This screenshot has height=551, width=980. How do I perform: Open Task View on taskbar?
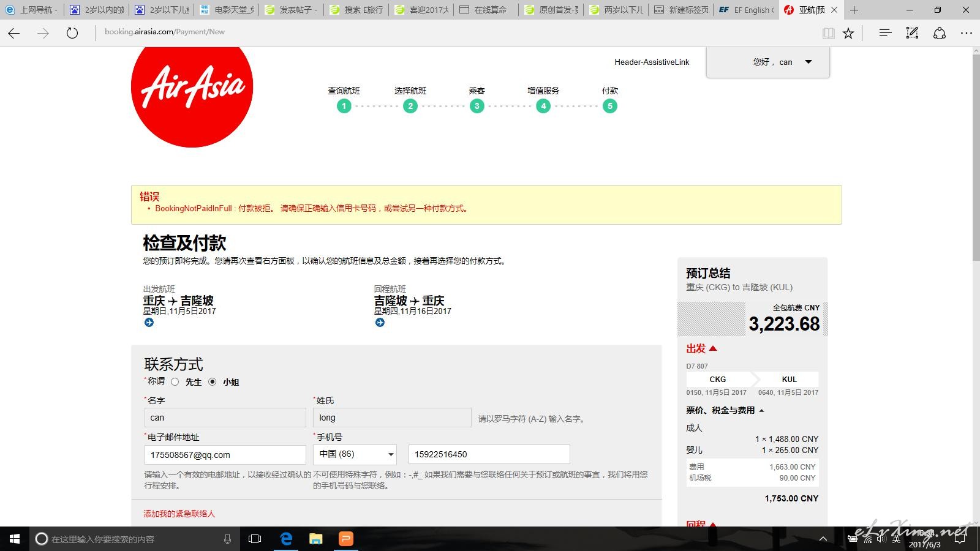tap(255, 539)
